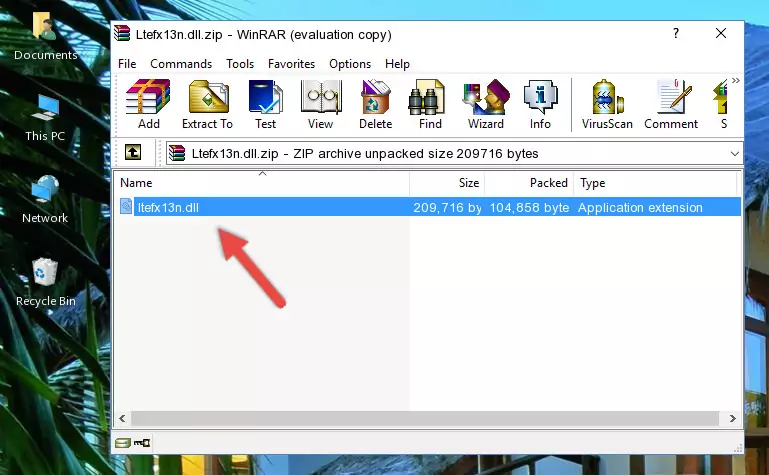Click the 209,716 size cell
The width and height of the screenshot is (769, 475).
[x=447, y=207]
